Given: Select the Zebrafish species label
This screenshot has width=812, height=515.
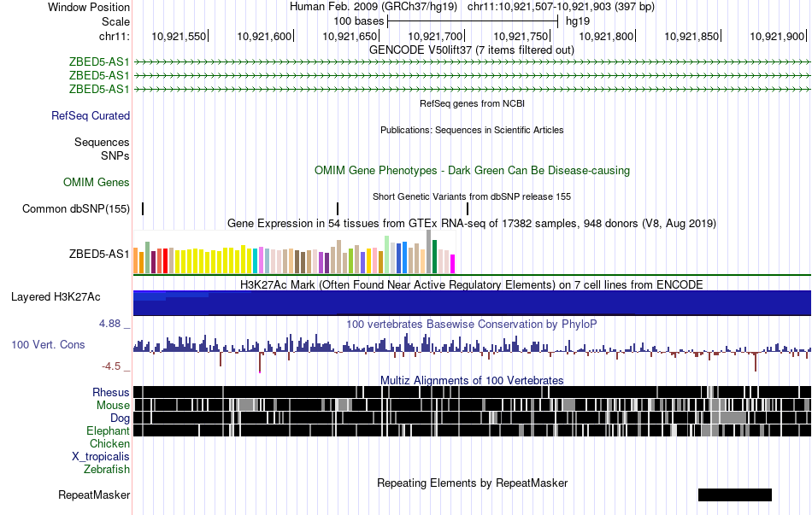Looking at the screenshot, I should 107,470.
